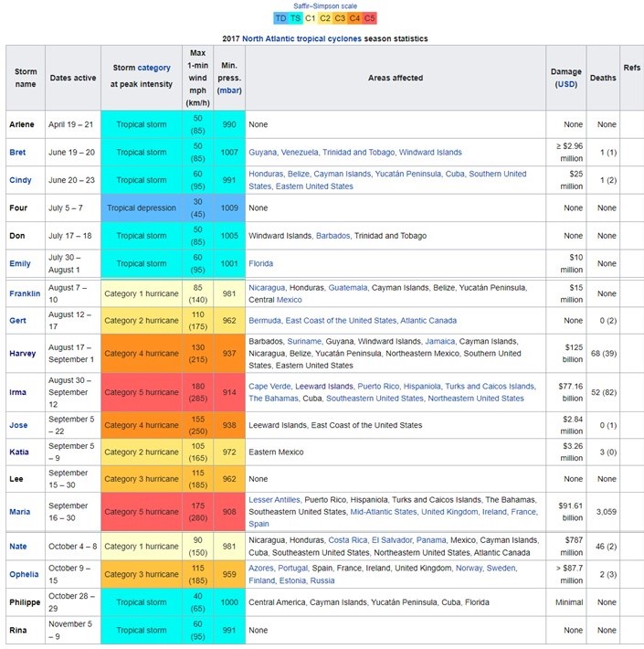Click the Ophelia storm name
This screenshot has height=649, width=644.
(x=25, y=575)
